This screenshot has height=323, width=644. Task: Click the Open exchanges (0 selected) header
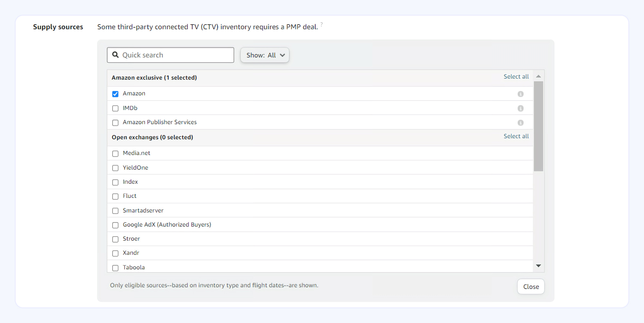tap(152, 137)
